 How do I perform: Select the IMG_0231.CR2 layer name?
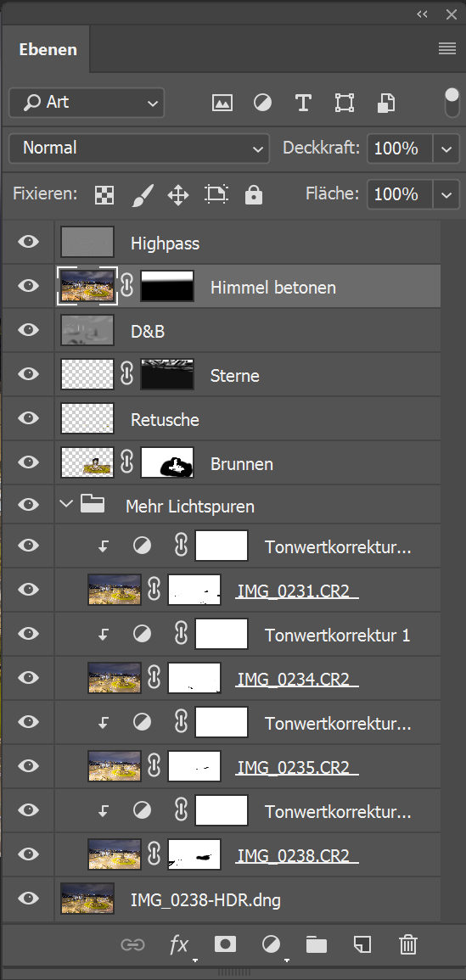296,591
